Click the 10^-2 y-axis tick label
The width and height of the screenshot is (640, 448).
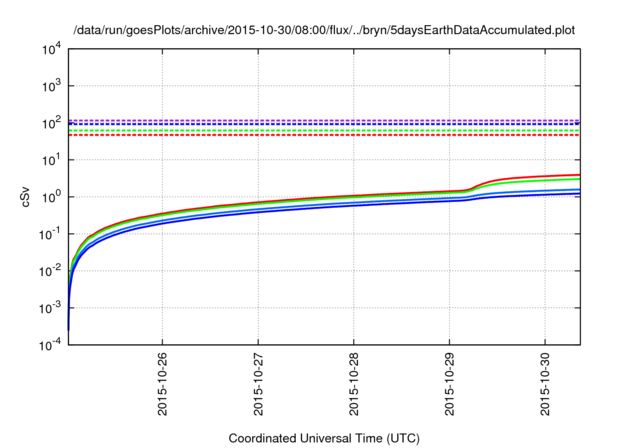click(x=50, y=271)
